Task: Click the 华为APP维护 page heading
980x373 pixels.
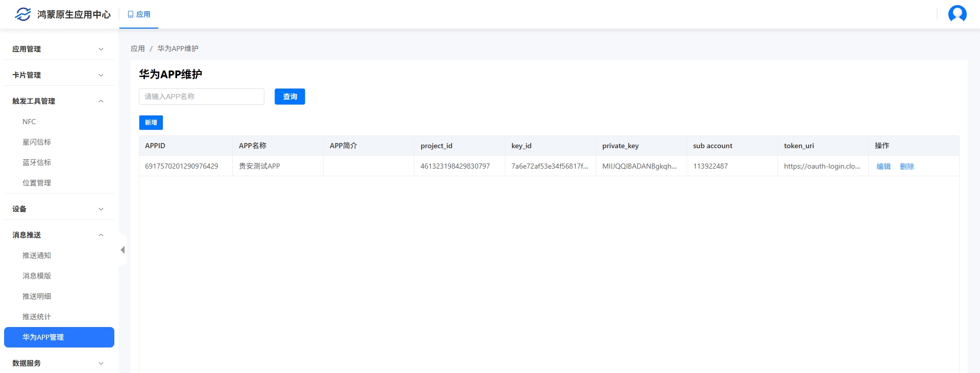Action: pos(170,74)
